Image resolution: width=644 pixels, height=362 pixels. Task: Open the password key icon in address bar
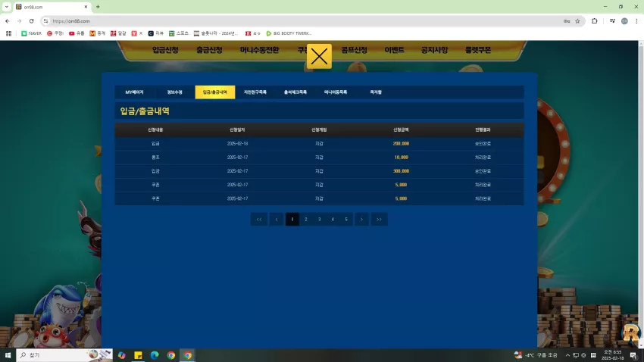point(567,21)
